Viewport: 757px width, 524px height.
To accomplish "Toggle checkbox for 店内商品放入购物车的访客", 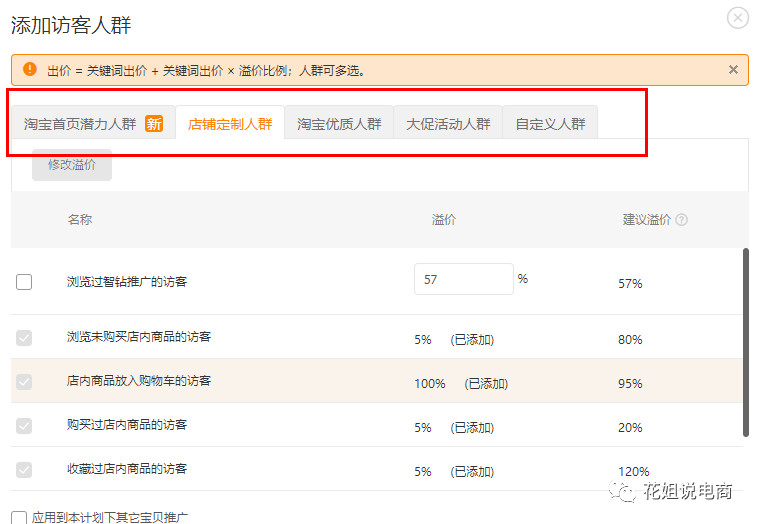I will click(x=24, y=382).
